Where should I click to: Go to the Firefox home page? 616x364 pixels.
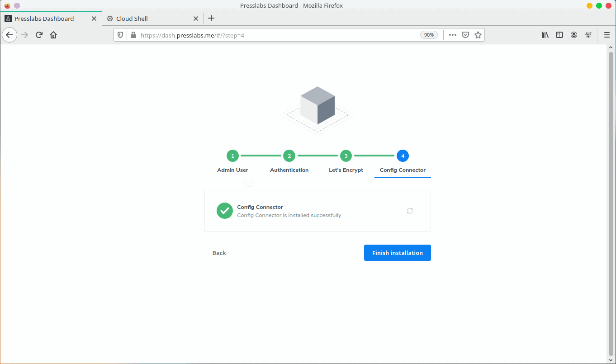click(53, 35)
